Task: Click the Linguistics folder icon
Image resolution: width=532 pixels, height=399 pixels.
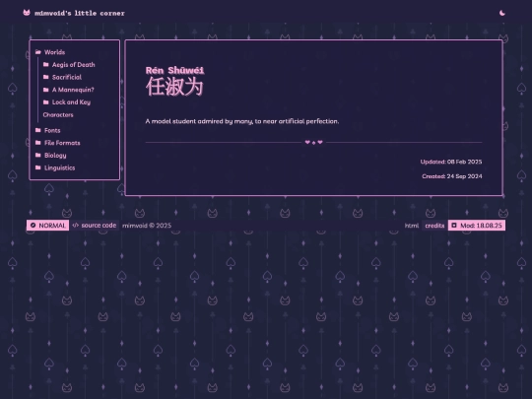Action: [x=38, y=167]
